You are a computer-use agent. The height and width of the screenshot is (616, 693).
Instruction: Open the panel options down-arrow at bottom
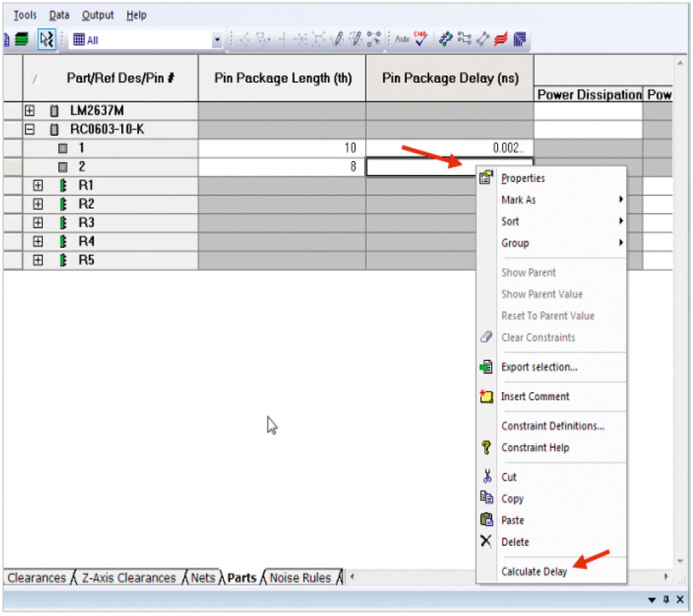tap(652, 600)
